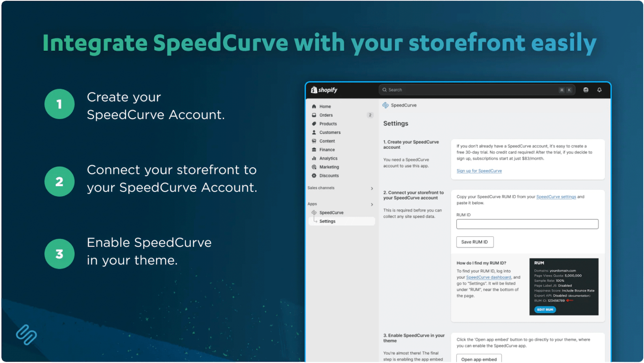This screenshot has height=363, width=644.
Task: Click the Products tag icon
Action: point(314,124)
